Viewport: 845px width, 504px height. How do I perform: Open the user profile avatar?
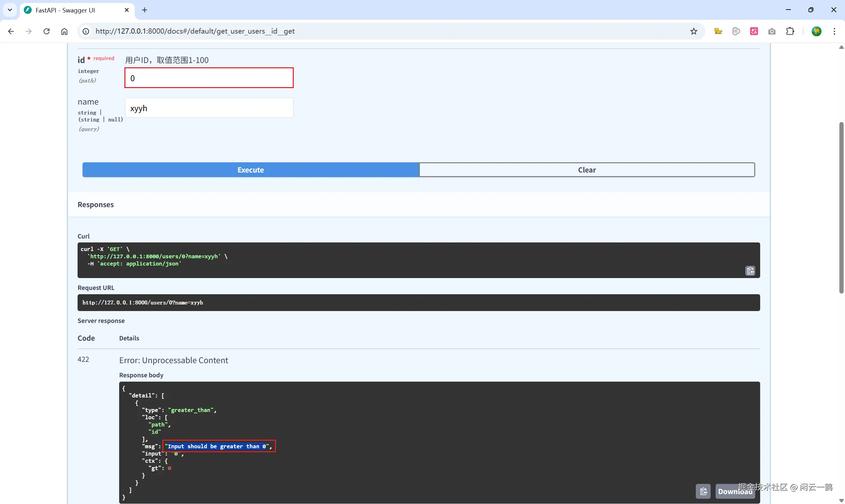tap(816, 31)
